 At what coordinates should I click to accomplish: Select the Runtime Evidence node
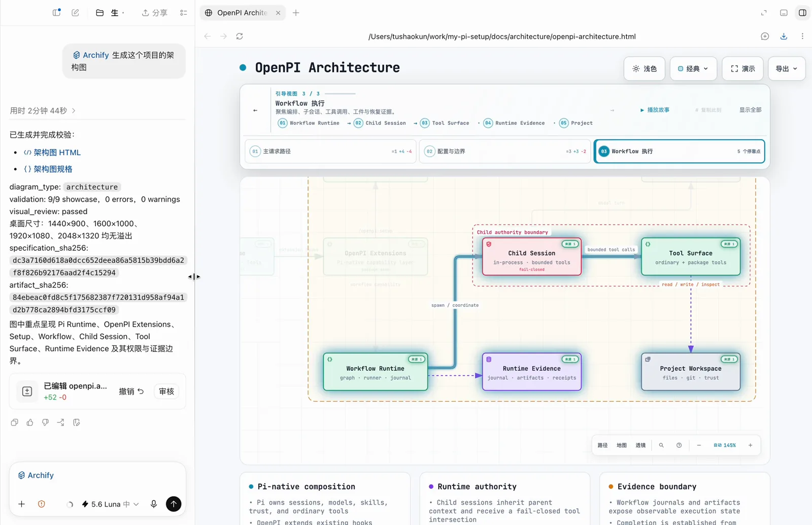point(532,372)
